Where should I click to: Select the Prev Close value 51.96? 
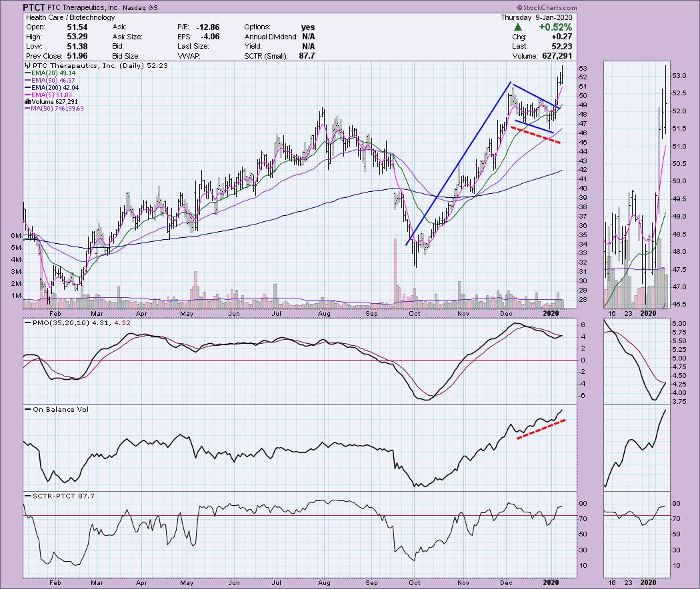(x=77, y=56)
